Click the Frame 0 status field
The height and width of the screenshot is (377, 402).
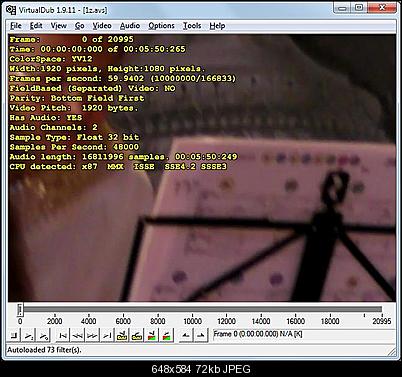[303, 334]
